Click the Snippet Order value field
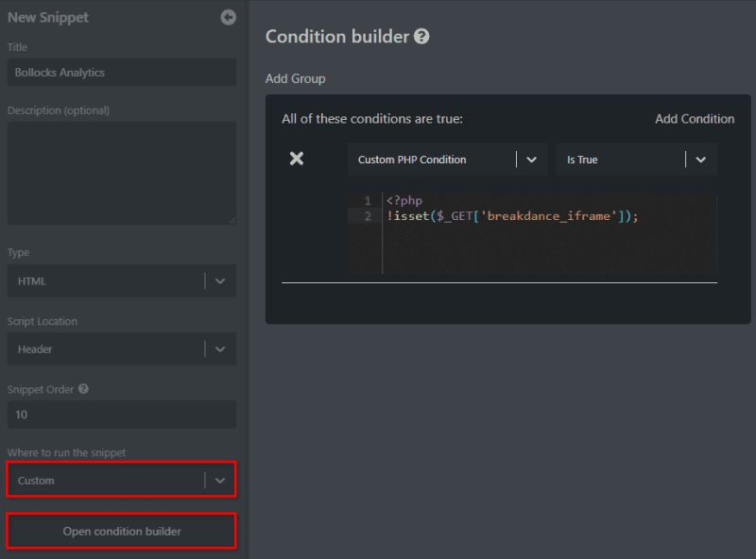Screen dimensions: 756x559 pos(121,414)
